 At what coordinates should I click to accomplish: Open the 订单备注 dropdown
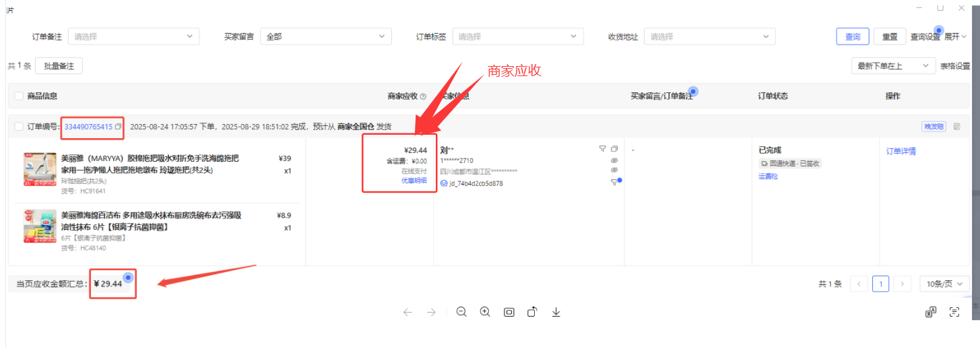click(133, 36)
